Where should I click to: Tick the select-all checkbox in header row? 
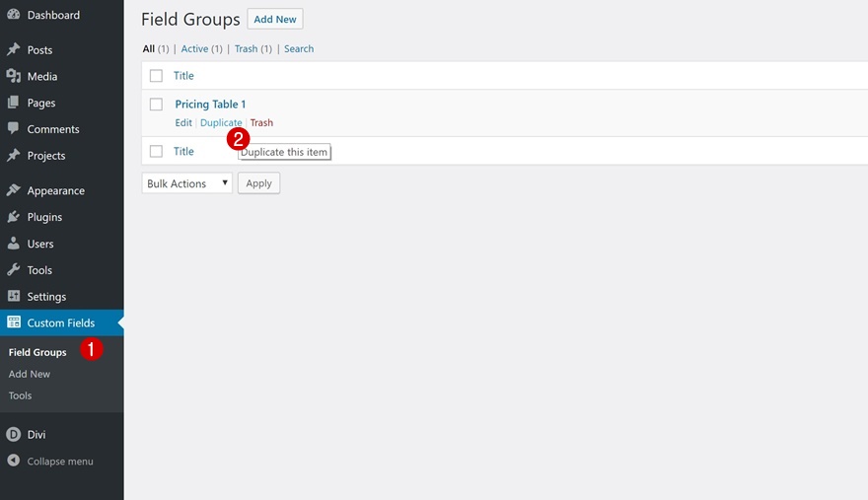[x=156, y=75]
